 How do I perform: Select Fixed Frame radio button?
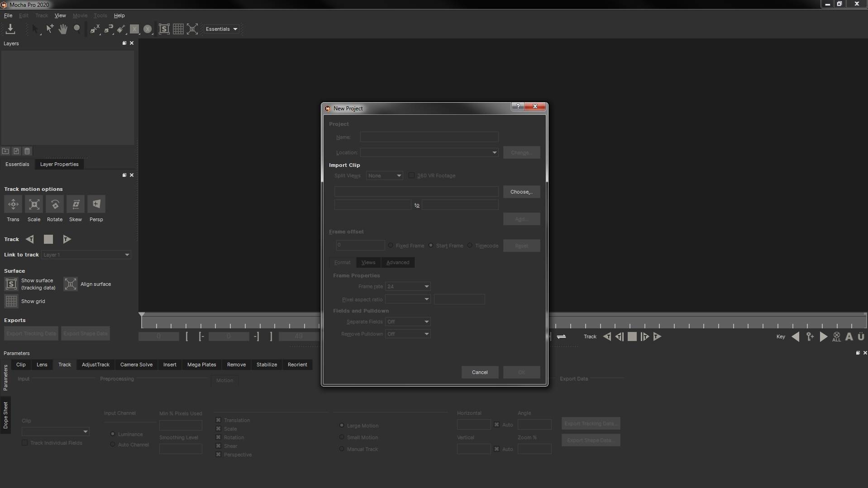[391, 246]
